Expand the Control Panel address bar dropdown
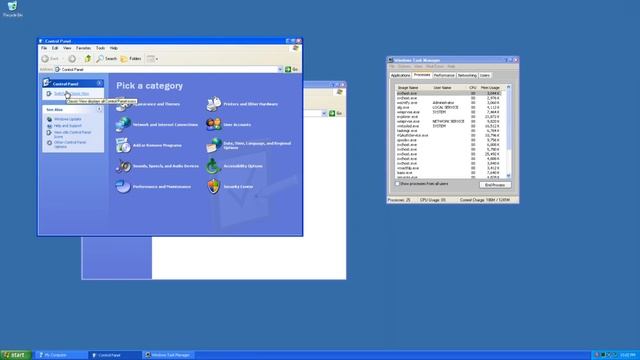The width and height of the screenshot is (640, 360). click(x=280, y=69)
